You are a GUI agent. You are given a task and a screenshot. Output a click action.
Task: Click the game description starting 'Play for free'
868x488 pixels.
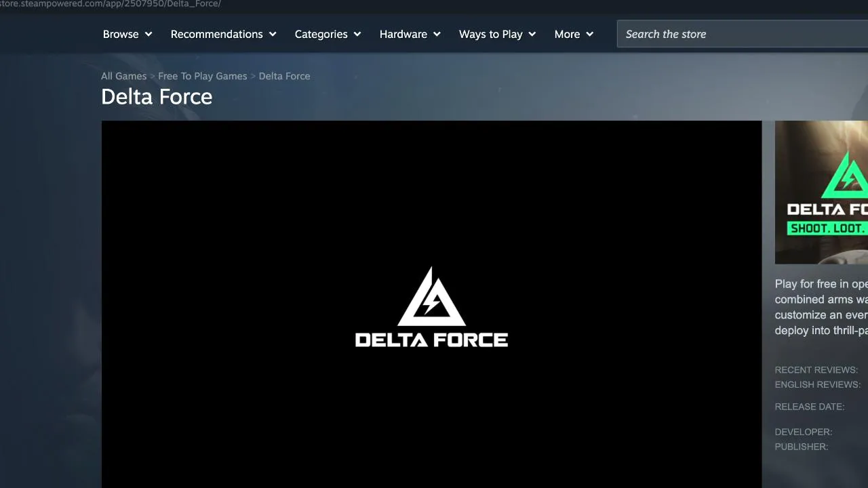click(x=821, y=307)
